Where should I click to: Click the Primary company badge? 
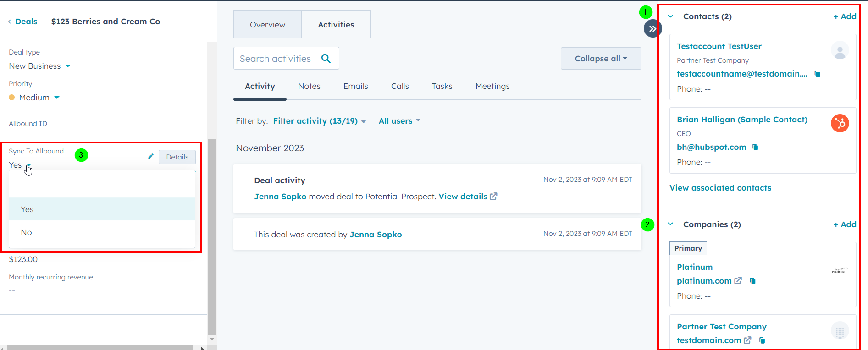click(688, 248)
